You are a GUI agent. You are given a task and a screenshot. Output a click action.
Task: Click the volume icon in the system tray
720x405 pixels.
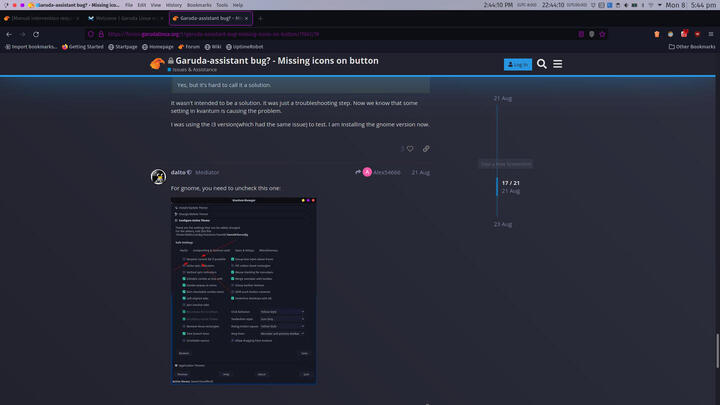626,5
